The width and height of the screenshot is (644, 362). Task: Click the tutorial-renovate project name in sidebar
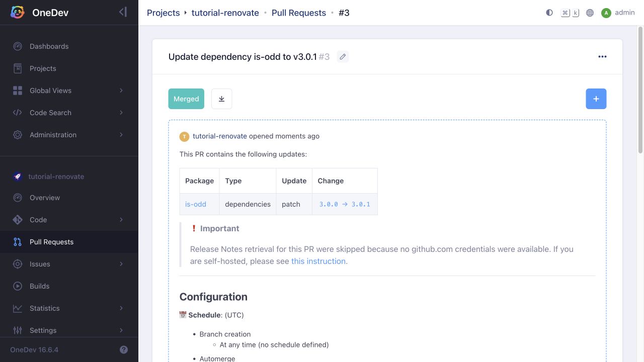point(56,176)
